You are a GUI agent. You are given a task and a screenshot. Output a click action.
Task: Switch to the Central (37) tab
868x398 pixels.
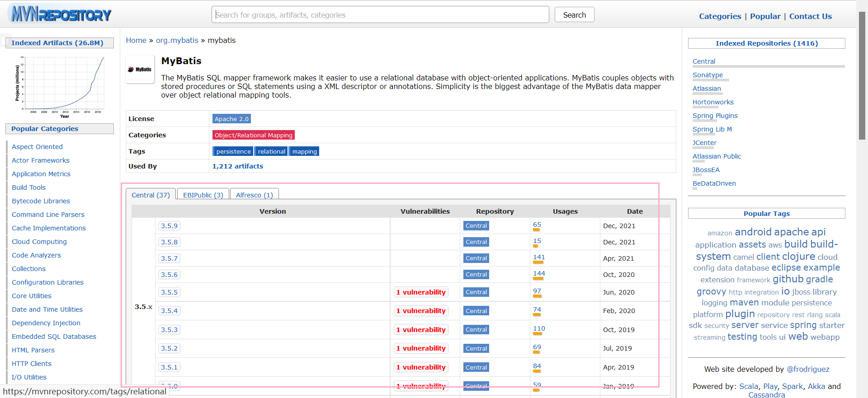point(151,195)
